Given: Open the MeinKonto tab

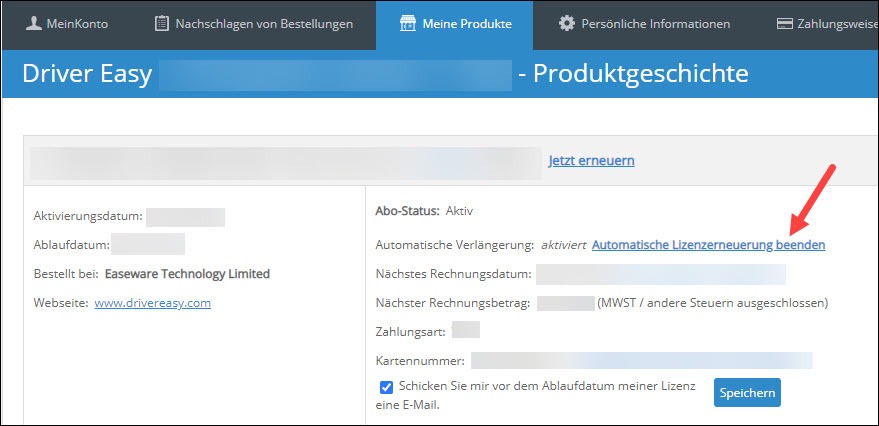Looking at the screenshot, I should (x=67, y=24).
